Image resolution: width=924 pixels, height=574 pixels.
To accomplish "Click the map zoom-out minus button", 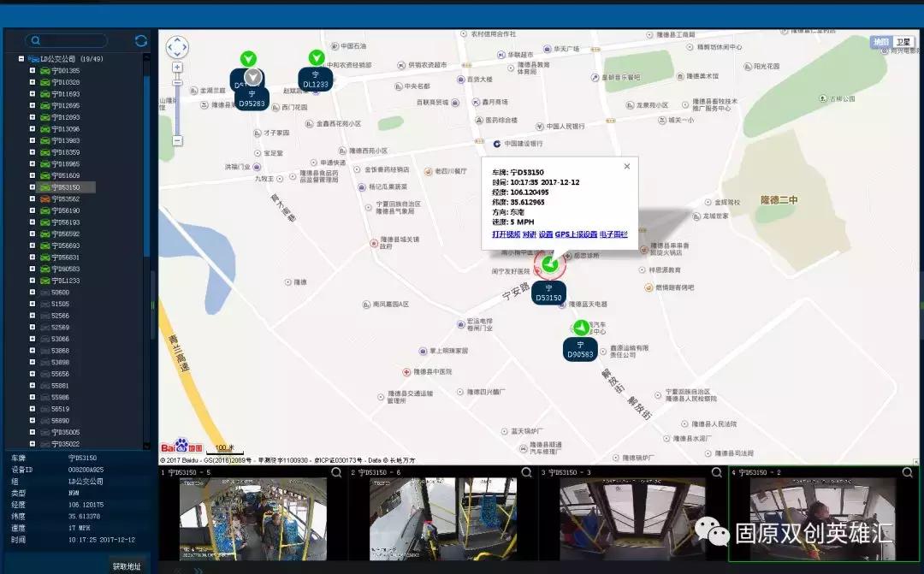I will 177,140.
